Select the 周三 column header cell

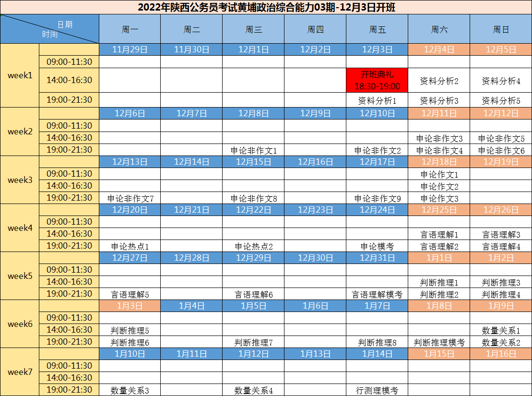(253, 29)
